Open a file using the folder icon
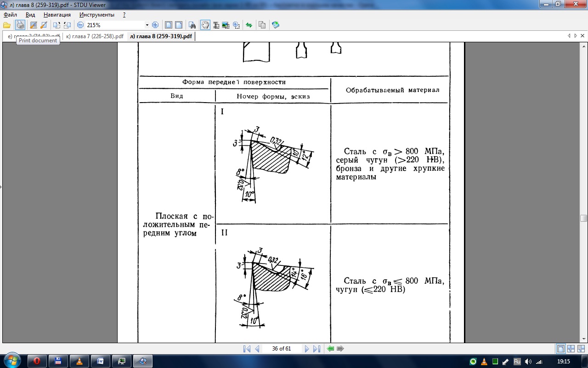Screen dimensions: 588x368 coord(6,25)
